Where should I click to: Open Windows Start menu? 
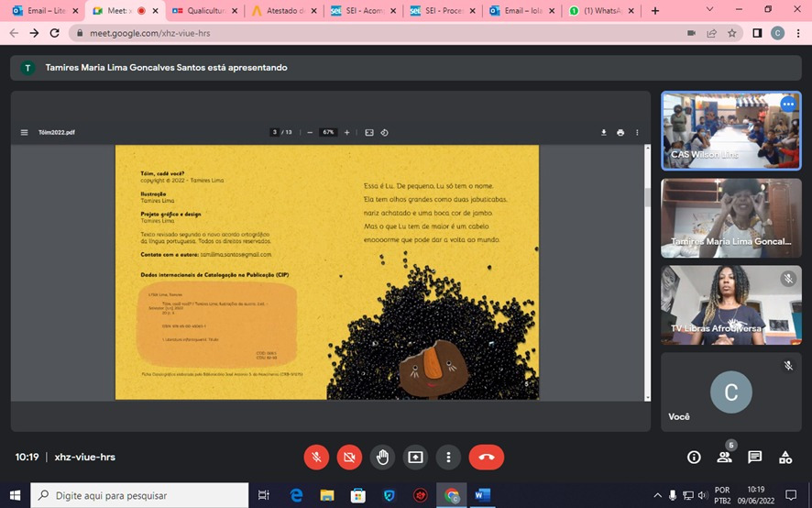point(15,495)
